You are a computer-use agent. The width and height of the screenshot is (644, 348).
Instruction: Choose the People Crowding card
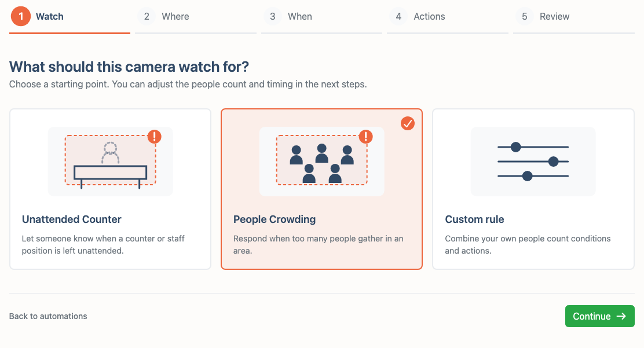click(321, 189)
